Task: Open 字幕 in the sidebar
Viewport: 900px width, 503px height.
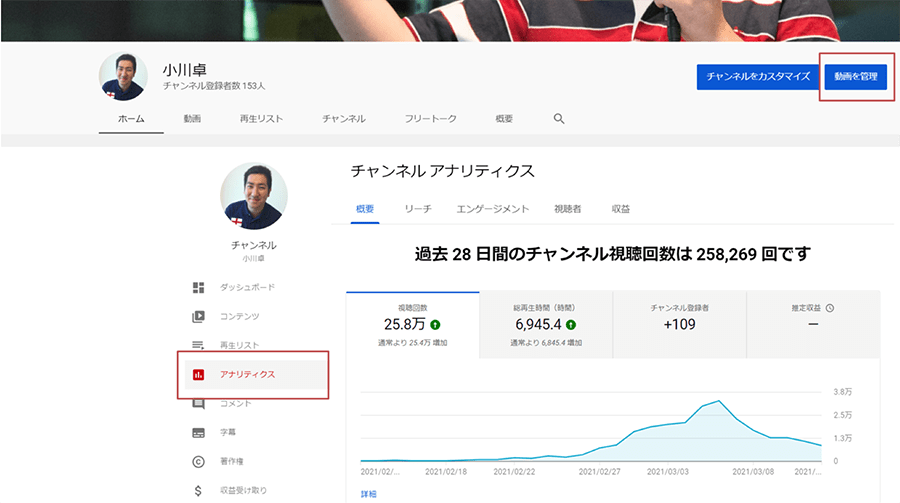Action: click(228, 432)
